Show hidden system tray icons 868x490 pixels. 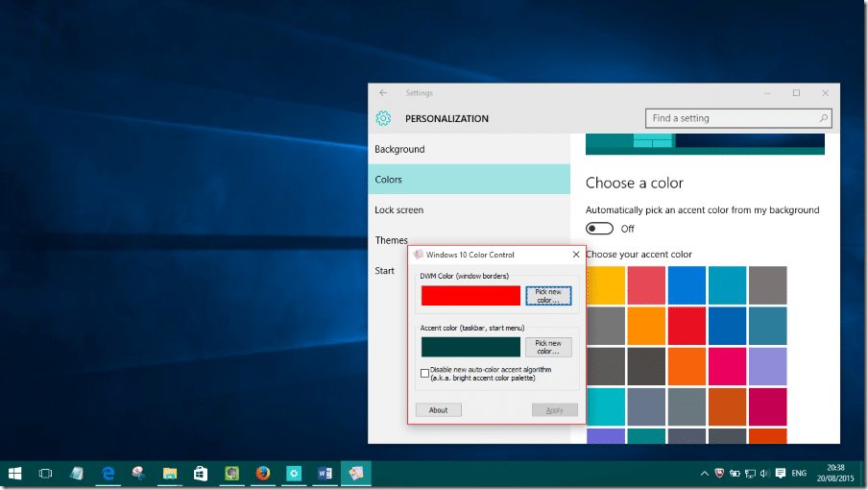click(704, 474)
